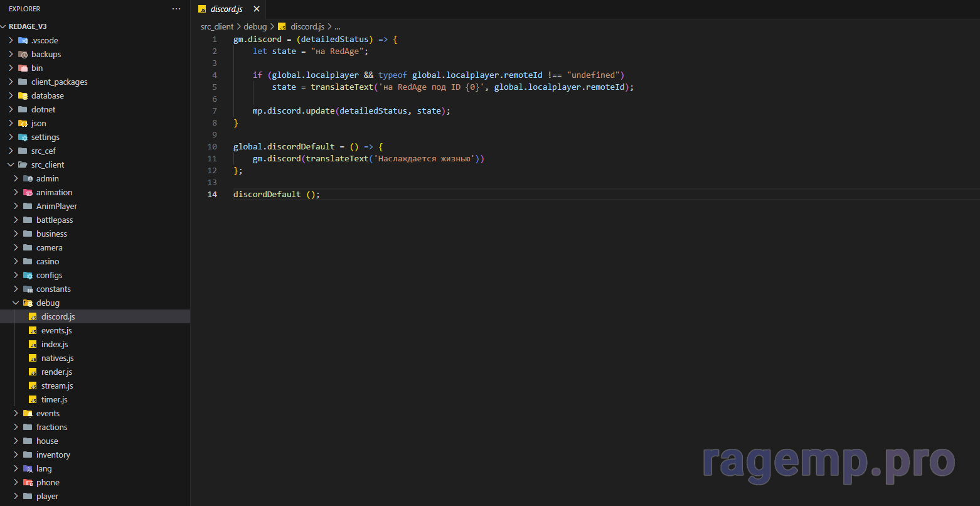Screen dimensions: 980x506
Task: Click the EXPLORER panel title
Action: [x=24, y=9]
